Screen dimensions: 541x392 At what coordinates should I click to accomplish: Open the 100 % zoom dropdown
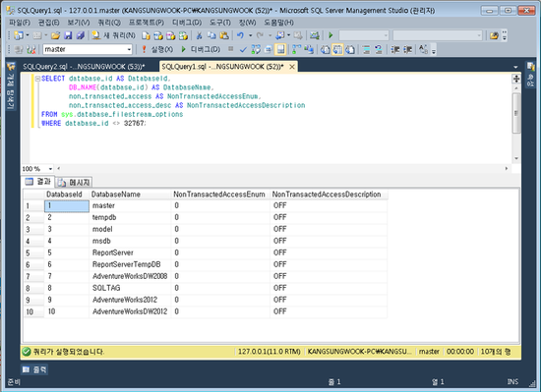pyautogui.click(x=50, y=169)
